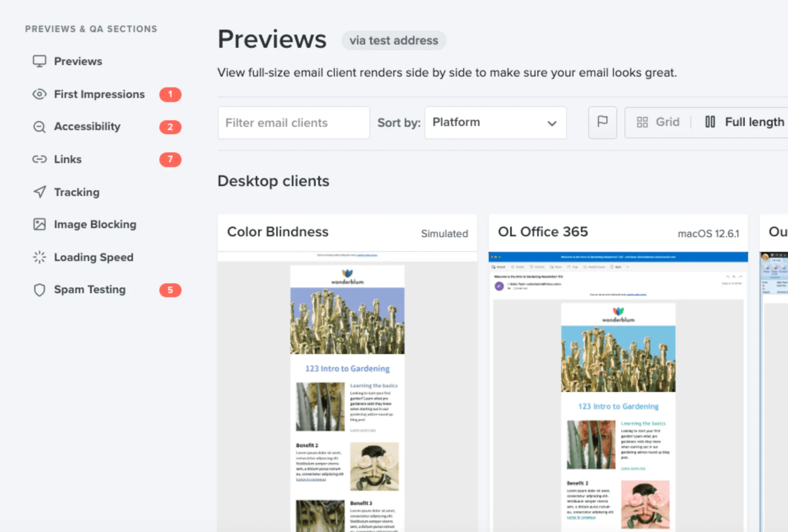Open the OL Office 365 preview thumbnail
Image resolution: width=788 pixels, height=532 pixels.
[x=618, y=392]
